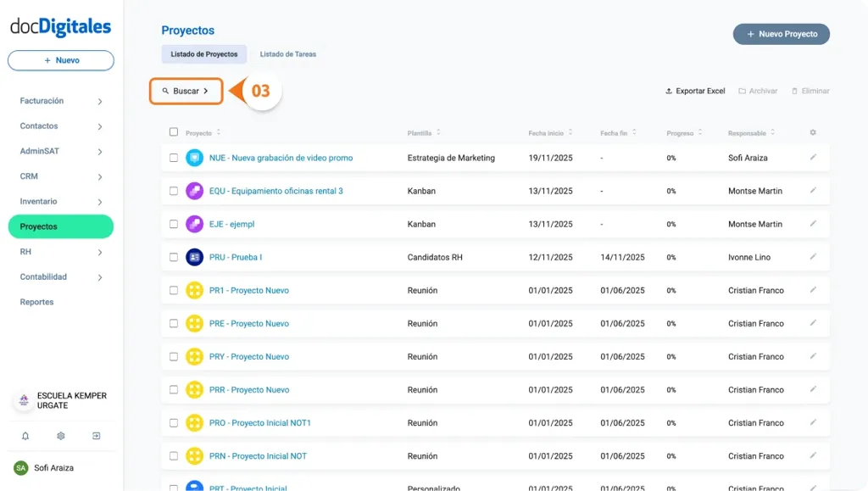The image size is (868, 491).
Task: Open the purple icon next to EQU project
Action: (193, 191)
